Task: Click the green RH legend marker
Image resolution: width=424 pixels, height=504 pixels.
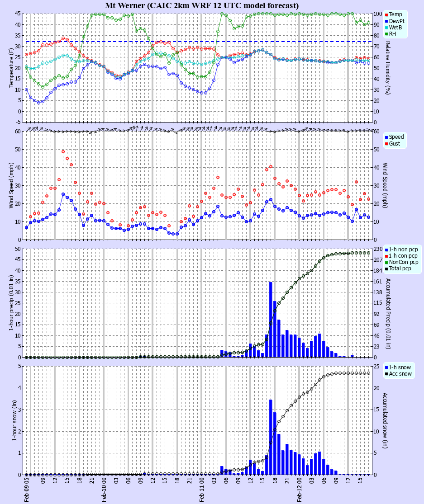Action: [386, 33]
